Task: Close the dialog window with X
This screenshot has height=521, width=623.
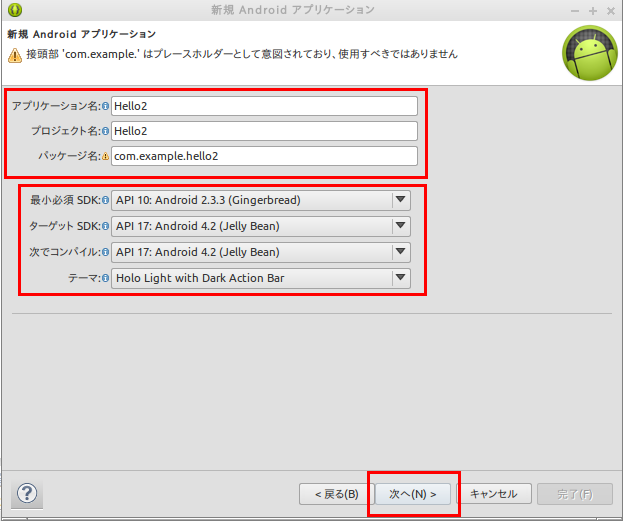Action: tap(611, 11)
